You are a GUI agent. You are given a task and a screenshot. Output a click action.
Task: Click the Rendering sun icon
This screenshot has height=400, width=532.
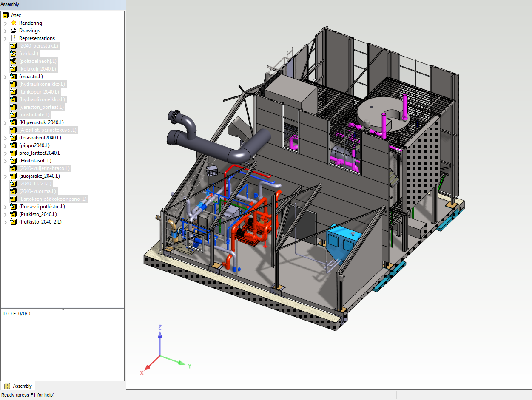pyautogui.click(x=14, y=23)
